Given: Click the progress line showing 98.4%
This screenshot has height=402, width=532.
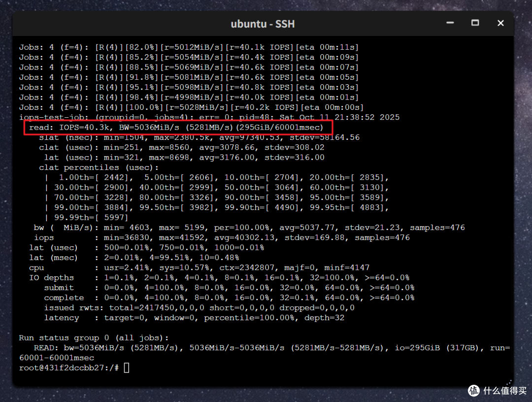Looking at the screenshot, I should click(189, 98).
